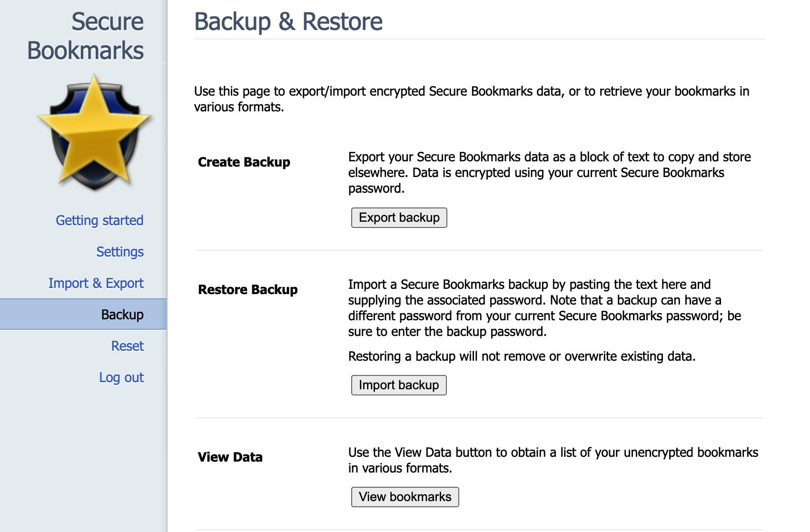Select the View Data section label
Viewport: 810px width, 532px height.
pyautogui.click(x=230, y=457)
